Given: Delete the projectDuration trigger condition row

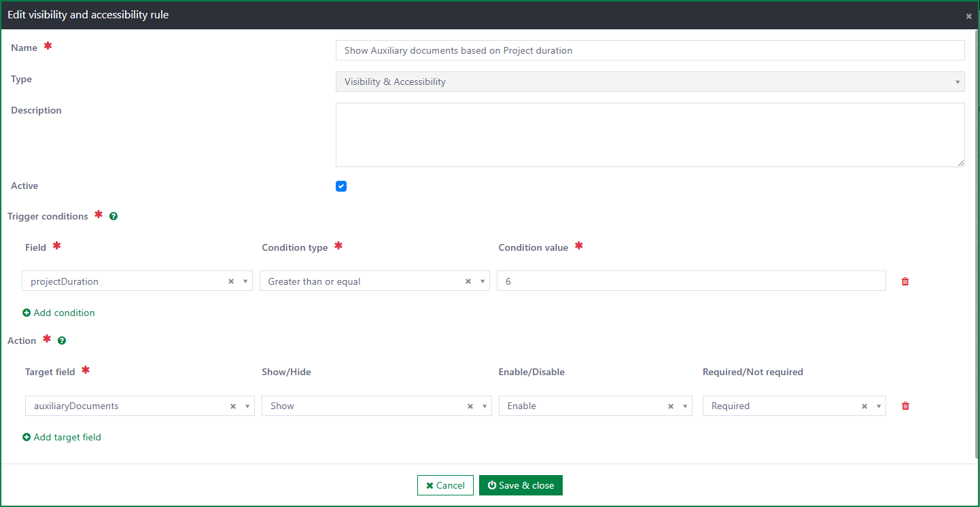Looking at the screenshot, I should click(x=905, y=281).
